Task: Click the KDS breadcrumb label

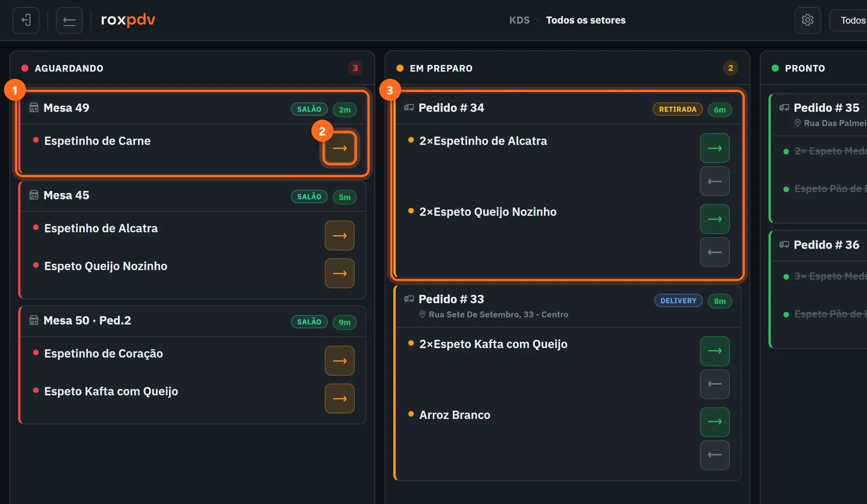Action: pos(519,20)
